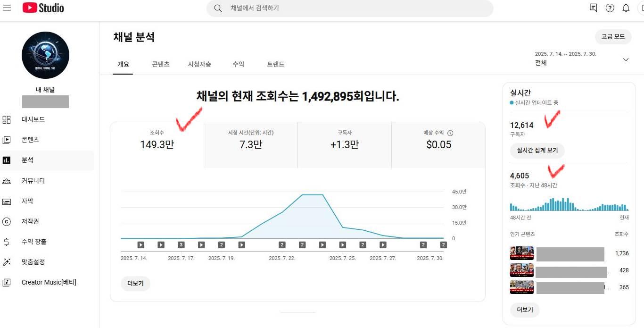Click the Advanced Mode (고급 모드) button
Screen dimensions: 644x328
pos(613,37)
